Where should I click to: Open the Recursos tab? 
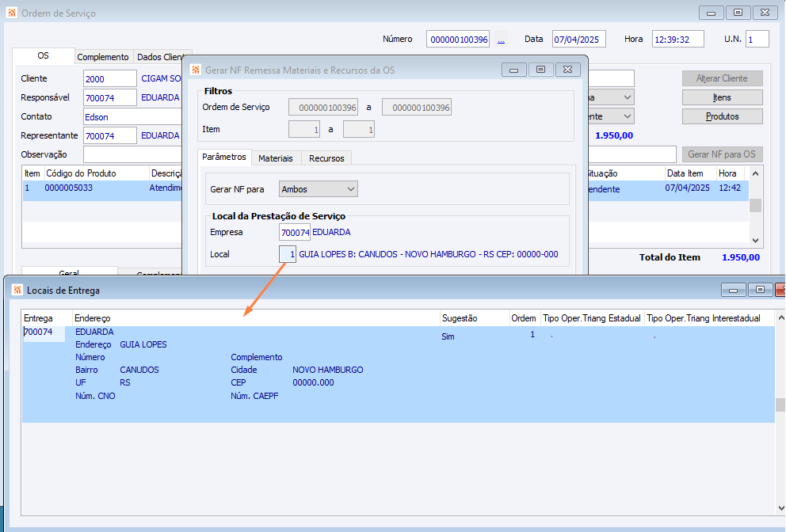pos(326,158)
